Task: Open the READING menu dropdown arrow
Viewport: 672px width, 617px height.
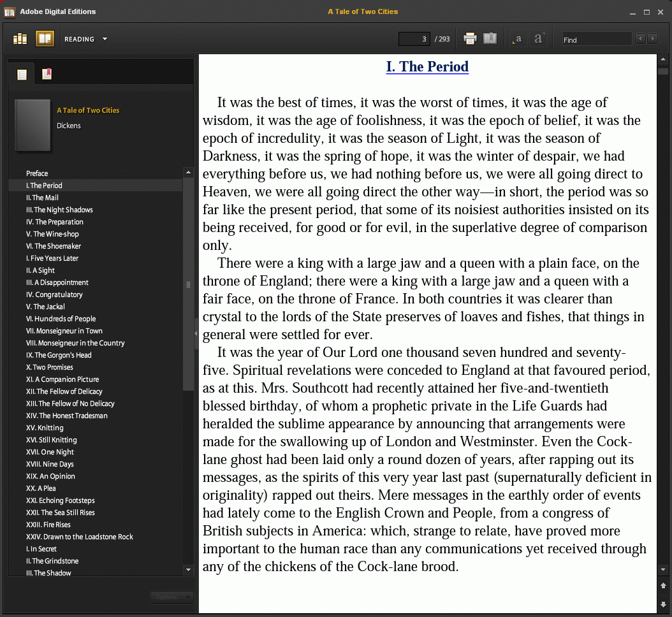Action: (x=105, y=39)
